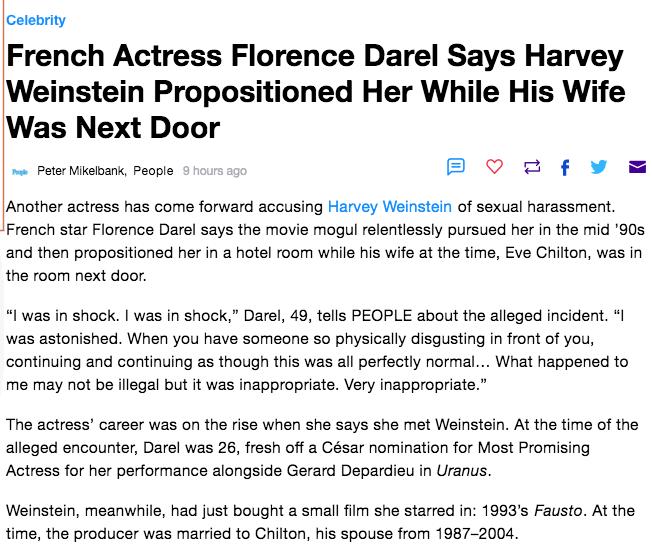Viewport: 652px width, 556px height.
Task: Share the article on Facebook
Action: tap(565, 168)
